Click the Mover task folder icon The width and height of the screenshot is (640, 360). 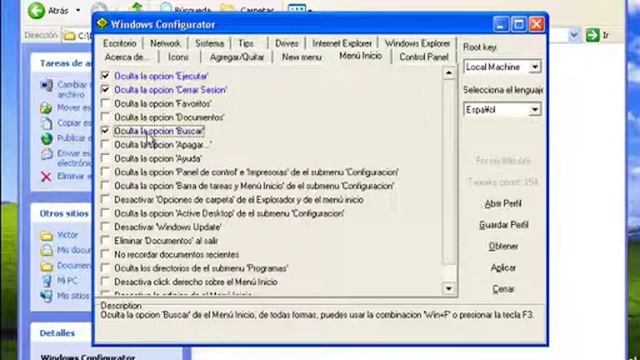[46, 108]
